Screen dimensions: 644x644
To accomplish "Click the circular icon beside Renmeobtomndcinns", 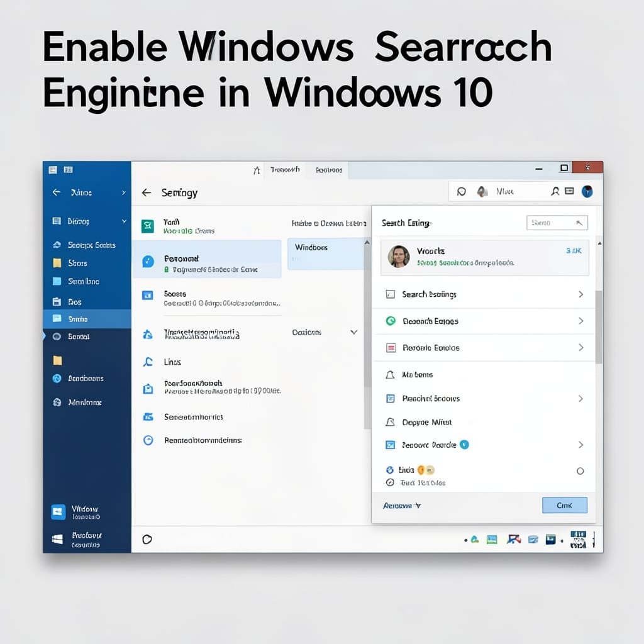I will pyautogui.click(x=148, y=440).
